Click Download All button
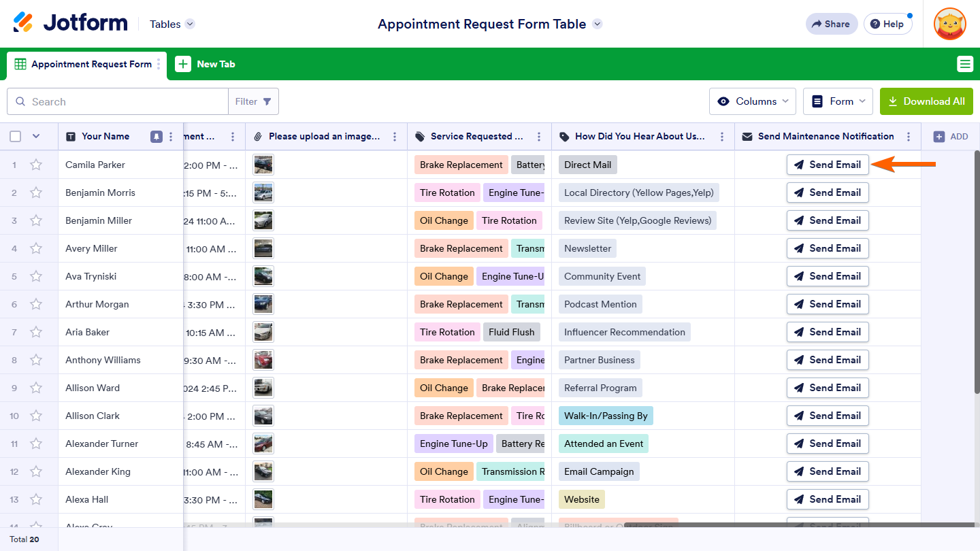980x551 pixels. [x=926, y=101]
